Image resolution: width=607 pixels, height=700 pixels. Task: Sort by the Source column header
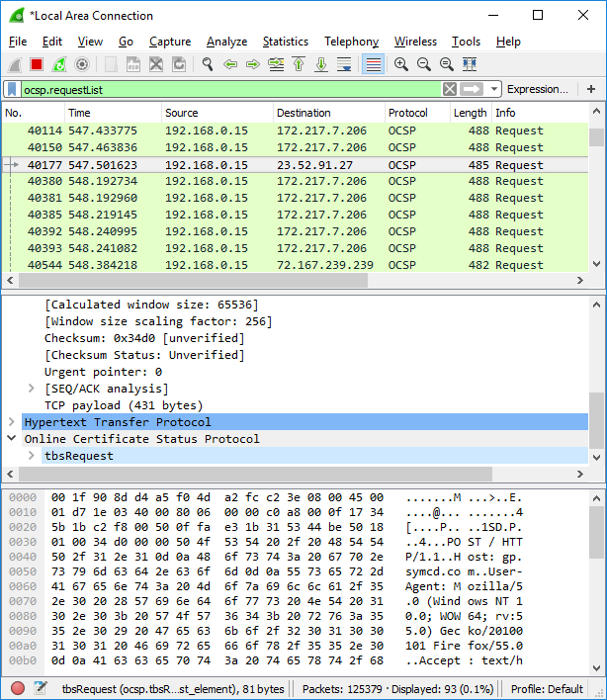click(x=217, y=113)
